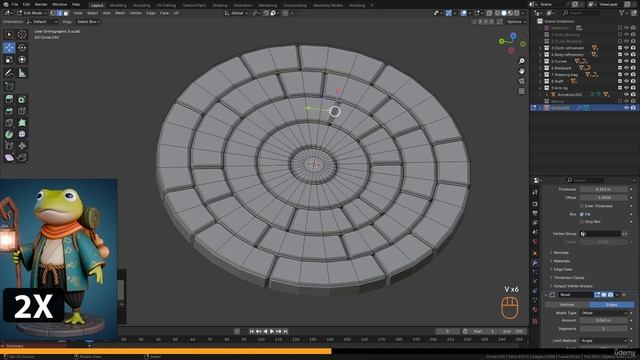This screenshot has width=640, height=360.
Task: Click the Options button in viewport header
Action: [515, 22]
